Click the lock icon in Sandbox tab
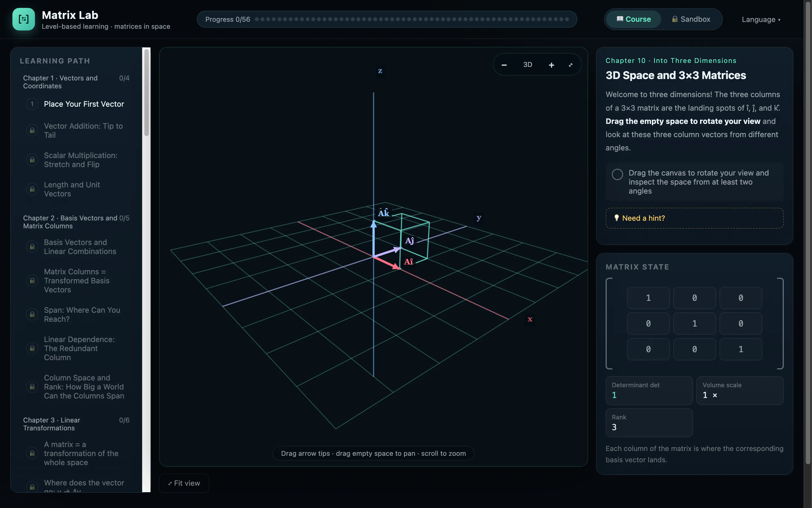This screenshot has width=812, height=508. (675, 19)
